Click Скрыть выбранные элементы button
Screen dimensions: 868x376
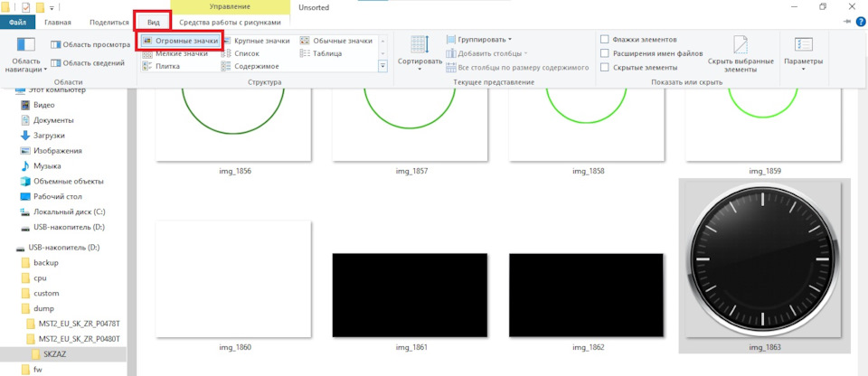(741, 54)
